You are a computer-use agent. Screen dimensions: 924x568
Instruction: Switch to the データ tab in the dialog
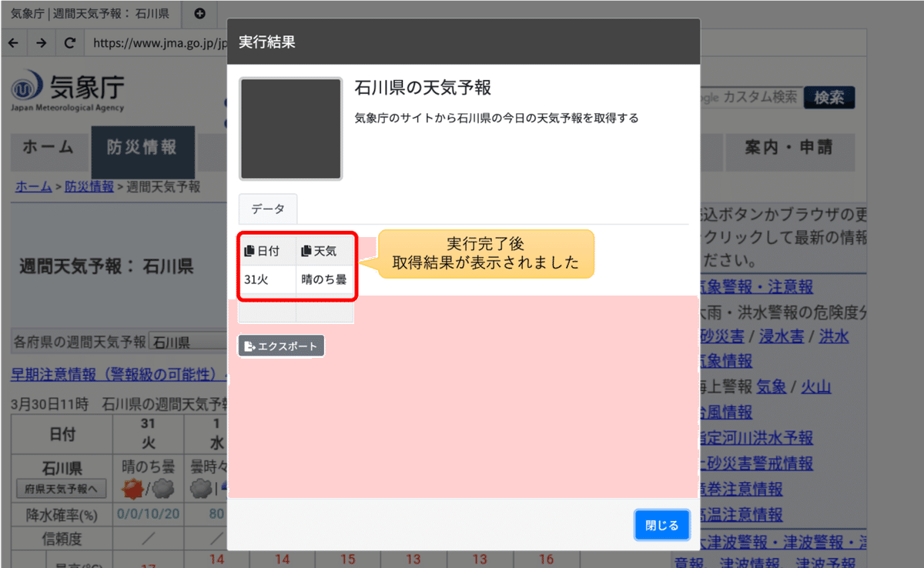pyautogui.click(x=269, y=209)
